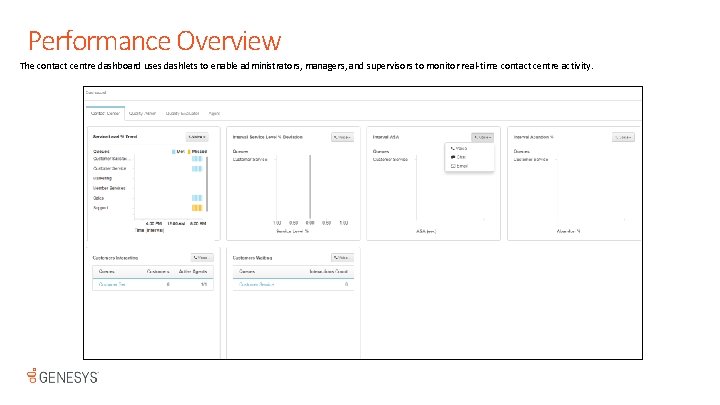Open queue link in Customers Interacting table
This screenshot has height=405, width=720.
coord(112,284)
